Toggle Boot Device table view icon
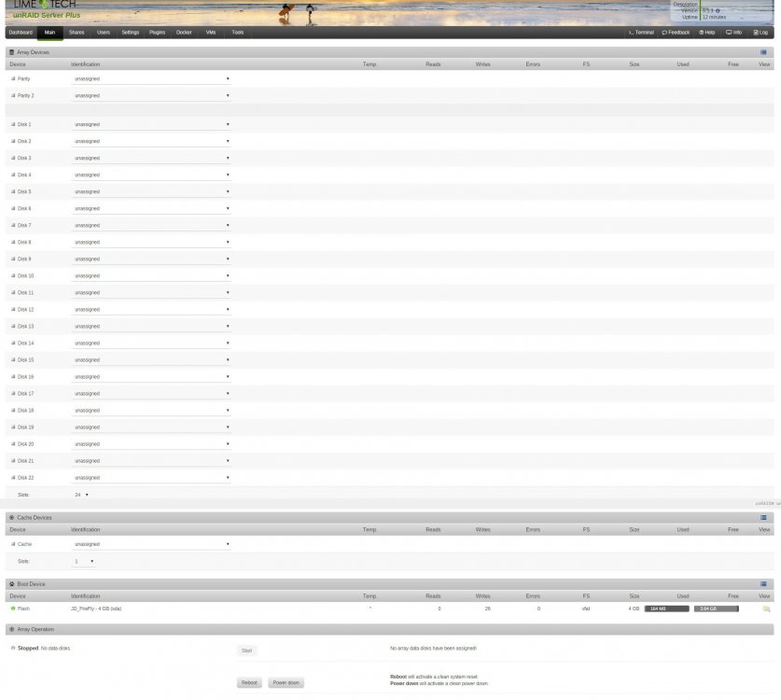This screenshot has height=700, width=781. (x=763, y=584)
